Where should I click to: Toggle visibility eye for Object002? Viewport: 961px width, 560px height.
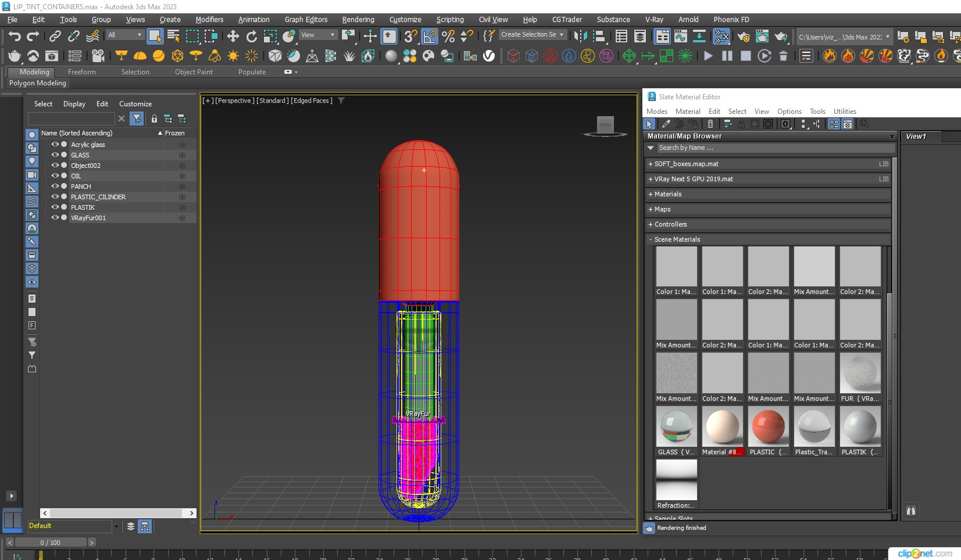(55, 166)
